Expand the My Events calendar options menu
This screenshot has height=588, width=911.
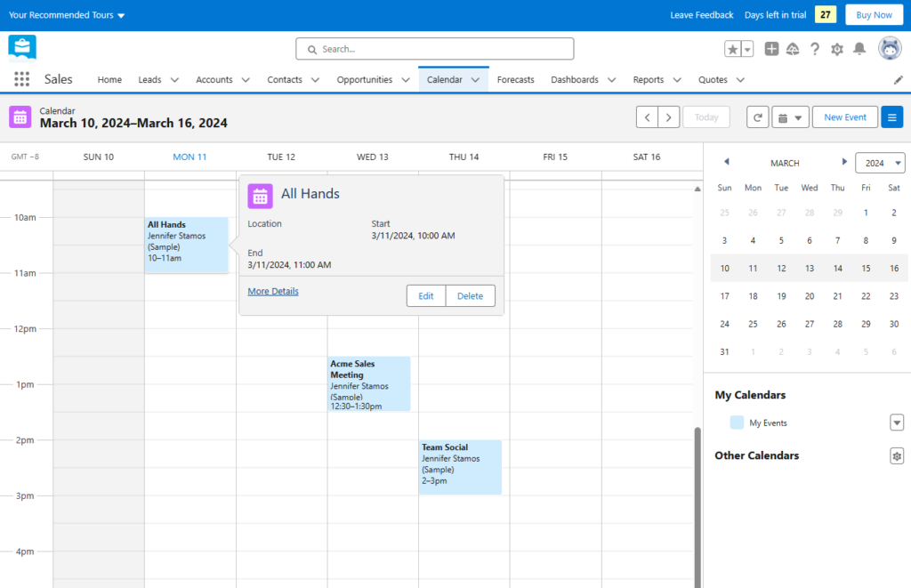pos(897,423)
